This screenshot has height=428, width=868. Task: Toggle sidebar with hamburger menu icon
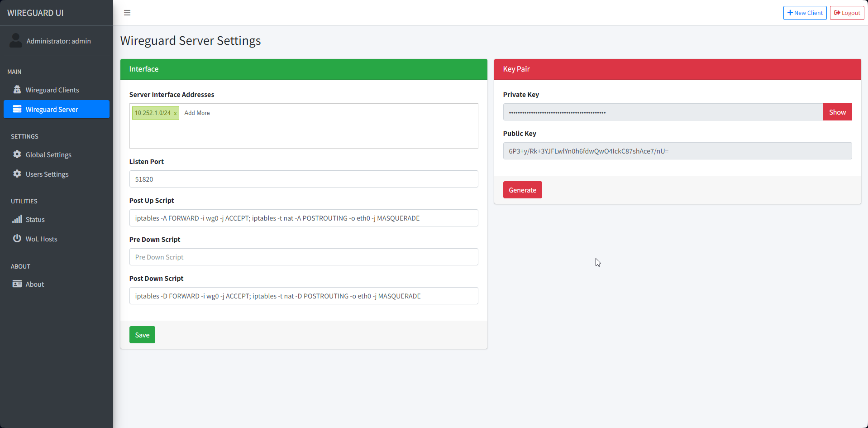point(127,13)
